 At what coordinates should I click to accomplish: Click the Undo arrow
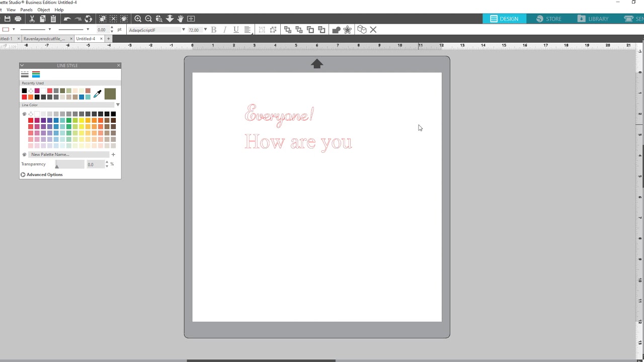(67, 19)
